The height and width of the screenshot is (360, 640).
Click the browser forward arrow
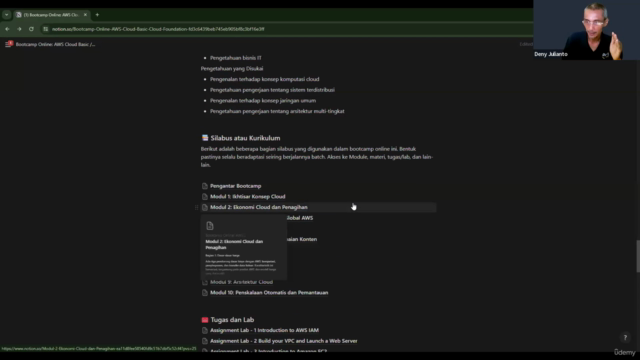[x=19, y=29]
